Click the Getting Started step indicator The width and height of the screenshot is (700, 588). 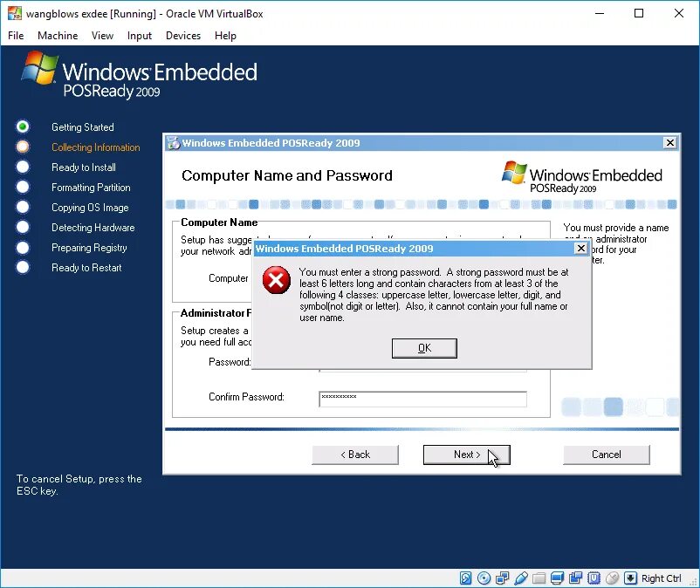point(23,126)
